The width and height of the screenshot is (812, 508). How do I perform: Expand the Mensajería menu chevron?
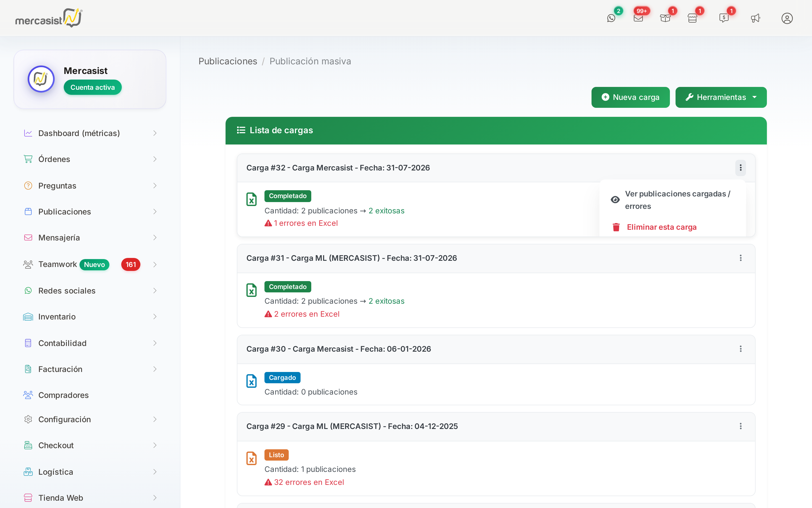pos(155,238)
